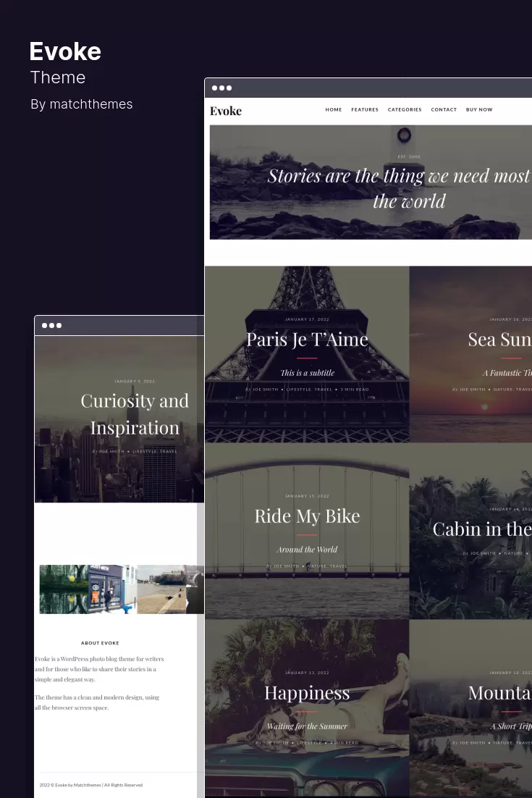Viewport: 532px width, 798px height.
Task: Click the 'January 15, 2022' date
Action: click(x=307, y=496)
